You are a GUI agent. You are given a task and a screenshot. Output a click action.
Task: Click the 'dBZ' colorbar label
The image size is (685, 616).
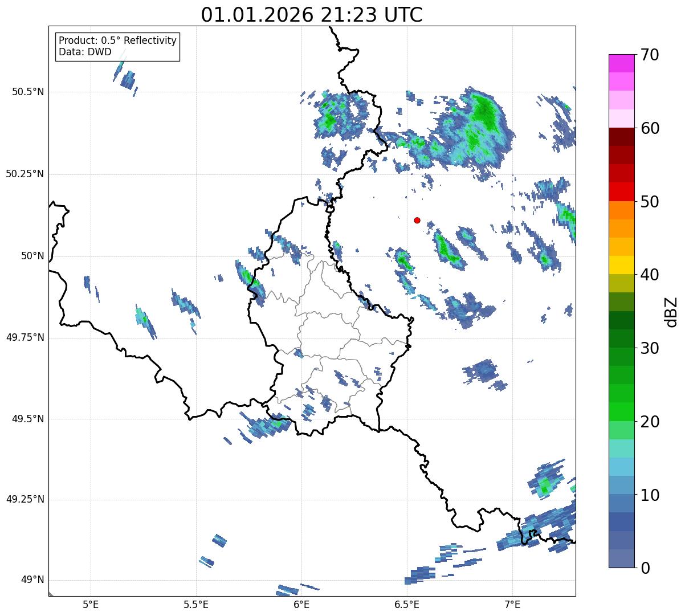pyautogui.click(x=671, y=311)
